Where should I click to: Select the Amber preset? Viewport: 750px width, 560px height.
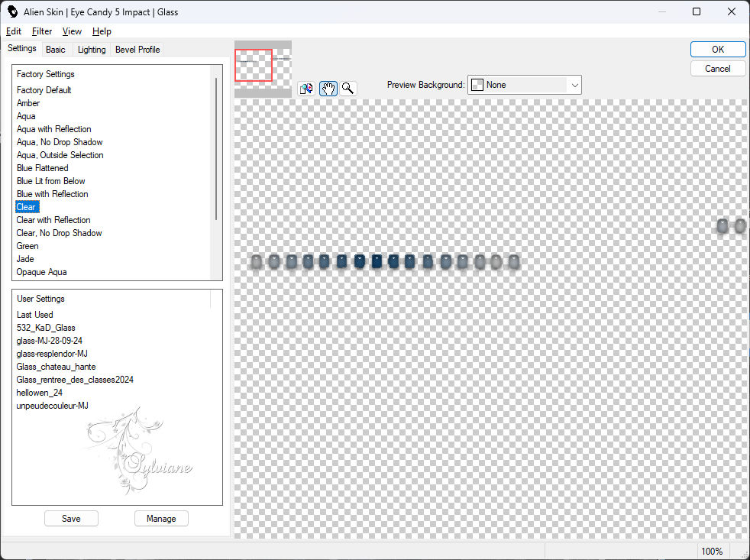28,103
